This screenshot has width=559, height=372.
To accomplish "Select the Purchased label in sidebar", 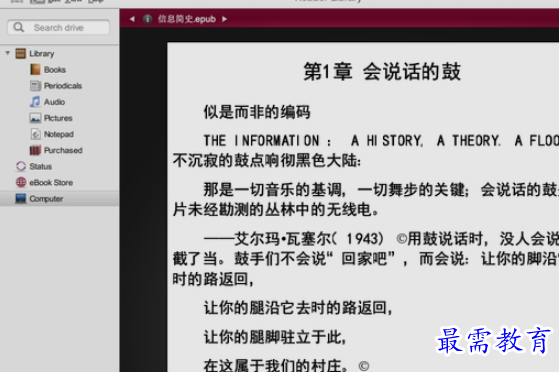I will pyautogui.click(x=63, y=150).
